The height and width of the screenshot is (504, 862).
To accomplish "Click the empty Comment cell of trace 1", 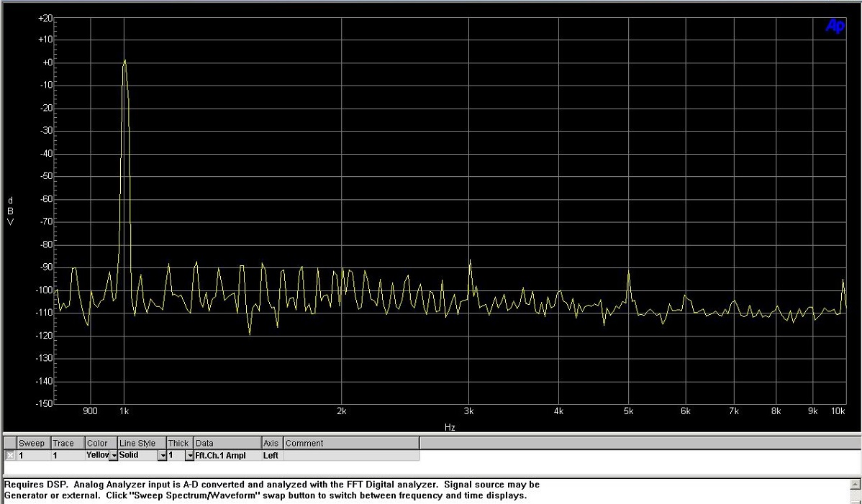I will coord(351,456).
